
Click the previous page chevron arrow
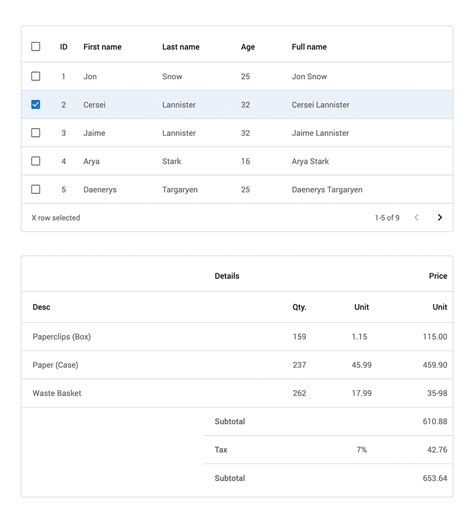pos(416,217)
